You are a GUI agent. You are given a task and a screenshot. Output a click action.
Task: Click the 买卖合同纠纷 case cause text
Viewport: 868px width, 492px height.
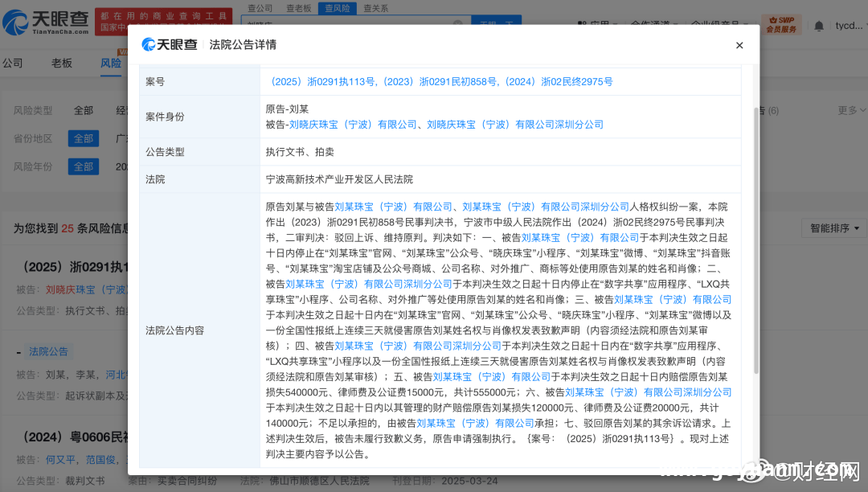(x=187, y=481)
